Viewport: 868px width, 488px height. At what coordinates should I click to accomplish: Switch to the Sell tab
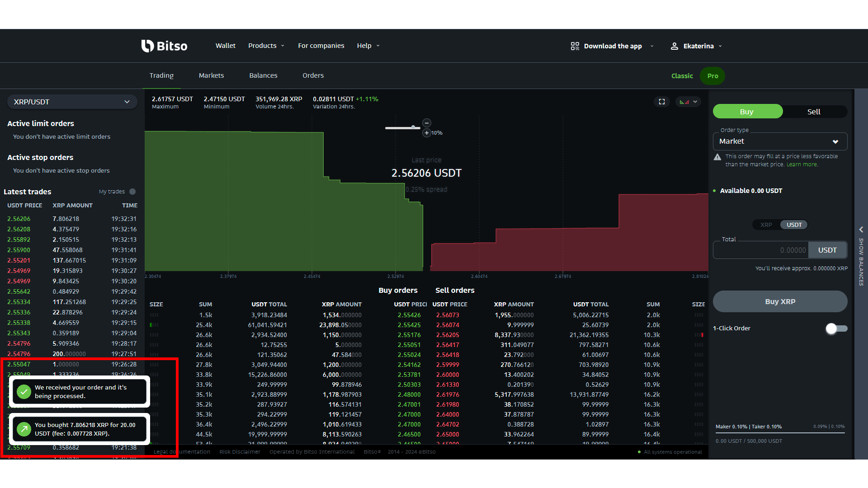[x=813, y=111]
